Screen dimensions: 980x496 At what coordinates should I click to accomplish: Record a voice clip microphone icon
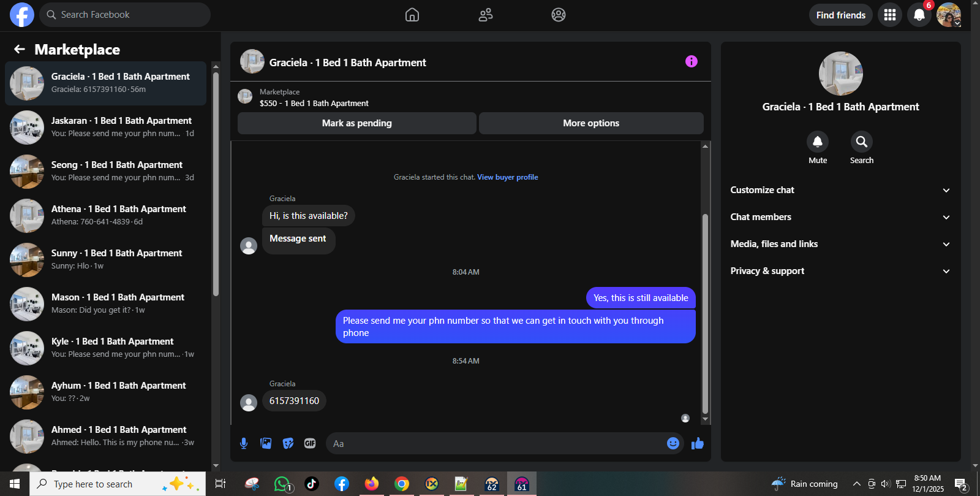(x=244, y=443)
